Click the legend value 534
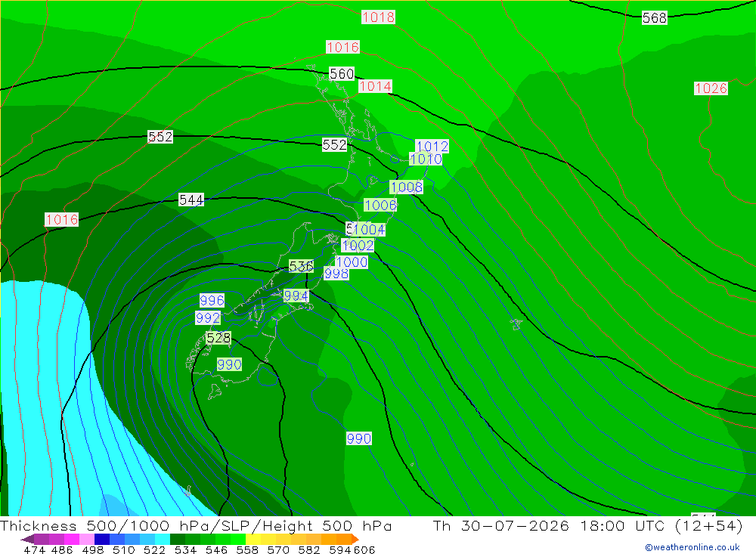Viewport: 756px width, 554px height. coord(186,549)
